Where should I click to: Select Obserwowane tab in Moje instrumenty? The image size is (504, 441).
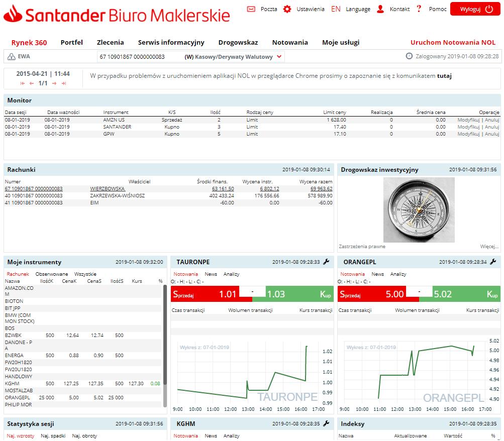click(52, 274)
